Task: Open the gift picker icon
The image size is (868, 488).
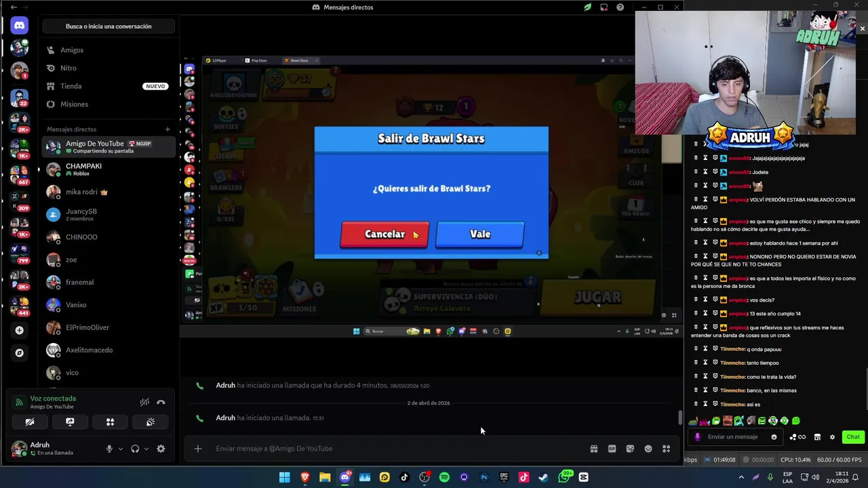Action: pos(594,448)
